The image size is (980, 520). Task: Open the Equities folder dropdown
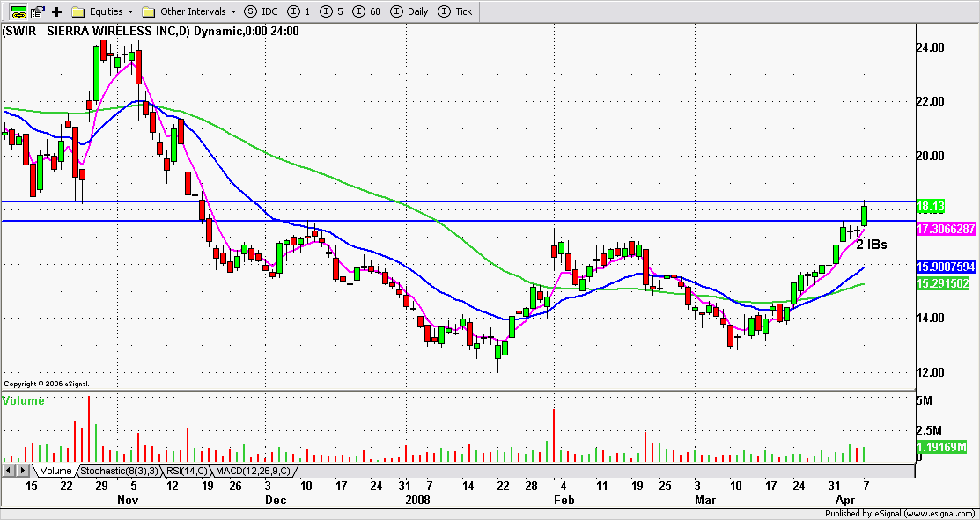[103, 11]
